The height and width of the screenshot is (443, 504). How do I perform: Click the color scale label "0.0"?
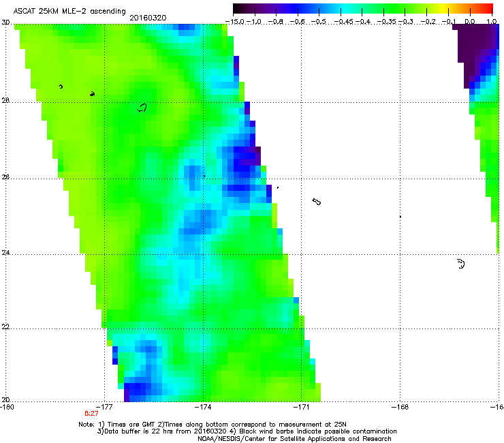[x=470, y=22]
